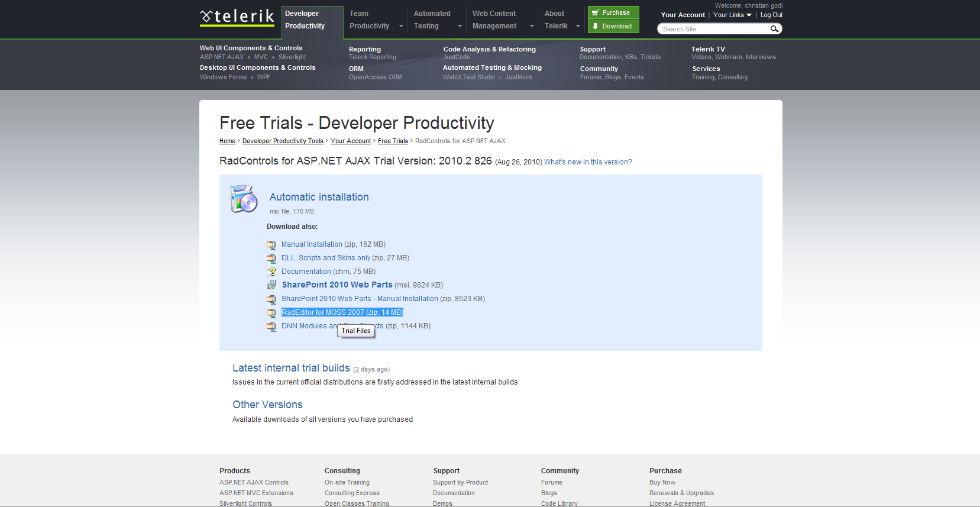Click the cart icon on Purchase button
Screen dimensions: 980x507
[595, 12]
